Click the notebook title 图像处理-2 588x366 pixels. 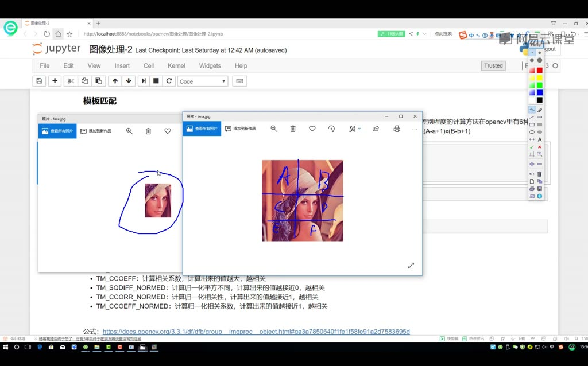pos(111,49)
